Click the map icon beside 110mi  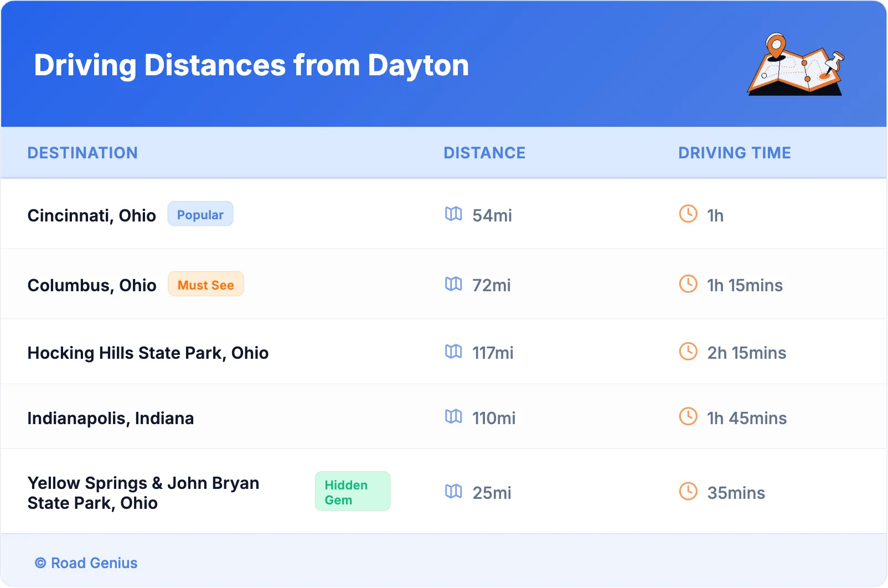[x=453, y=416]
